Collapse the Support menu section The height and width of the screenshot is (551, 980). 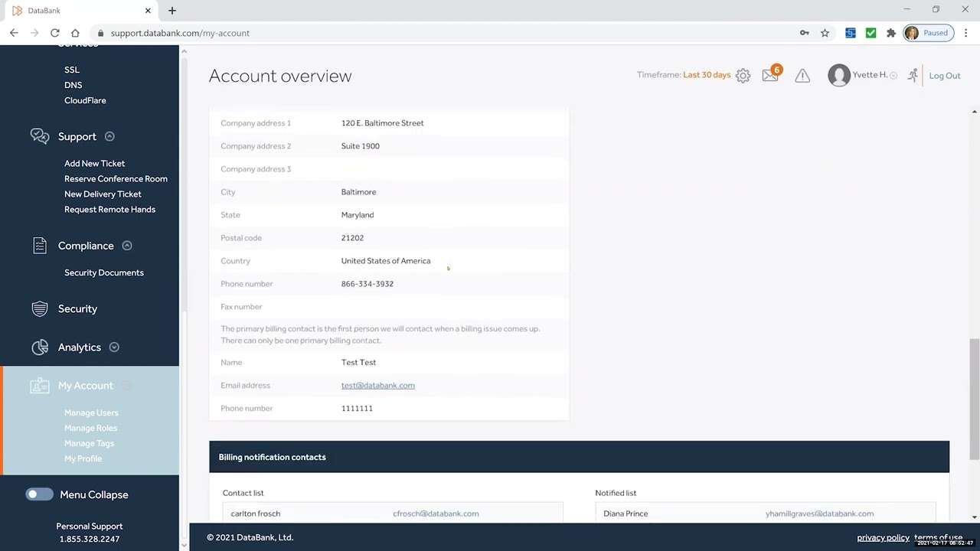109,136
